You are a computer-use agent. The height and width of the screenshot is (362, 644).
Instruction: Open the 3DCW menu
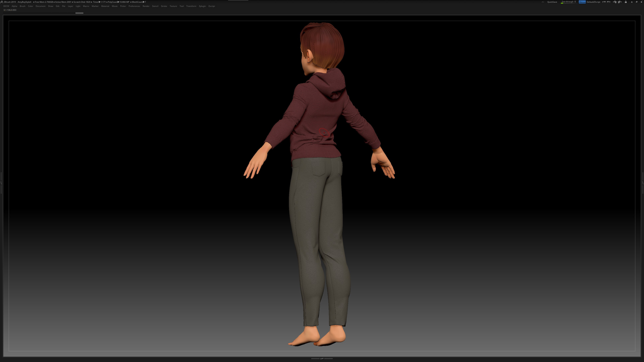[6, 6]
